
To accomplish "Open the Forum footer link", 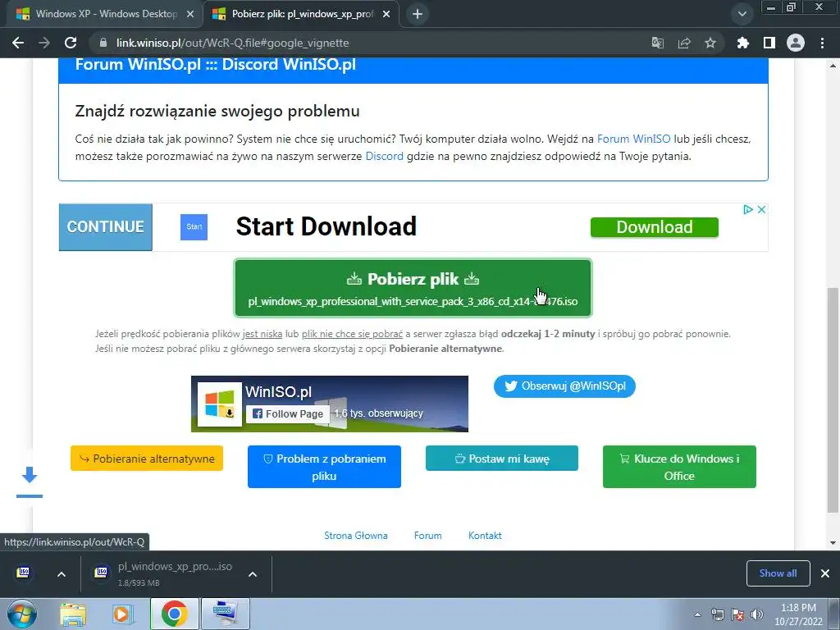I will click(428, 536).
